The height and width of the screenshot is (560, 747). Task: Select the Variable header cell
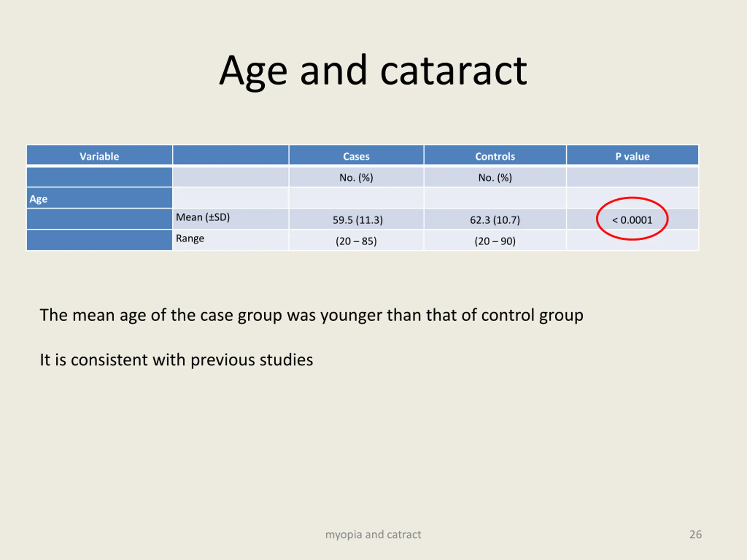[x=99, y=156]
